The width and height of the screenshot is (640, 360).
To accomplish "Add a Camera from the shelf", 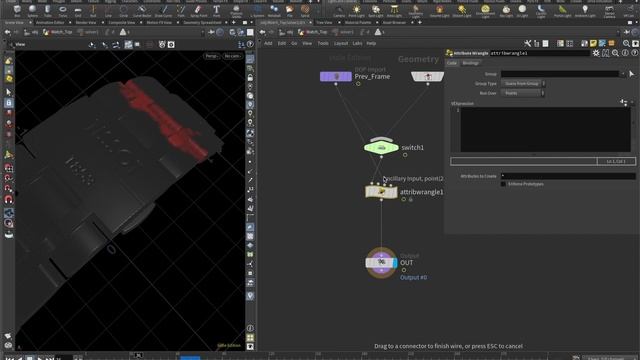I will (339, 11).
